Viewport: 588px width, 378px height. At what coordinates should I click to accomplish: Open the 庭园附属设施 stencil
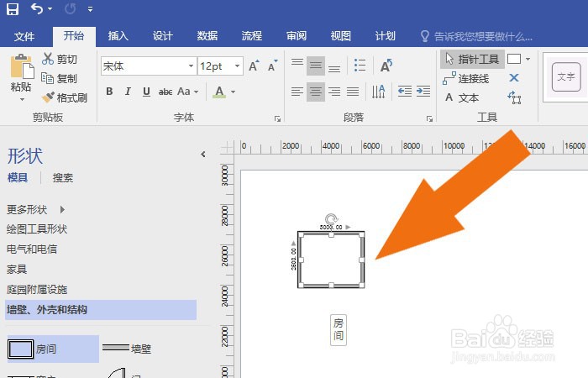click(37, 290)
